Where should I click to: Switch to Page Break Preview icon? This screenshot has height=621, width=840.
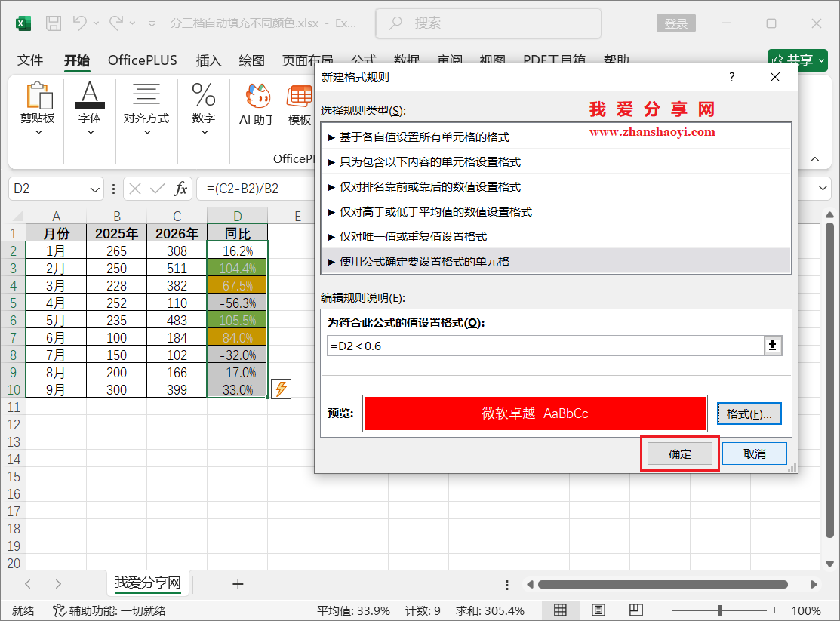[x=636, y=610]
